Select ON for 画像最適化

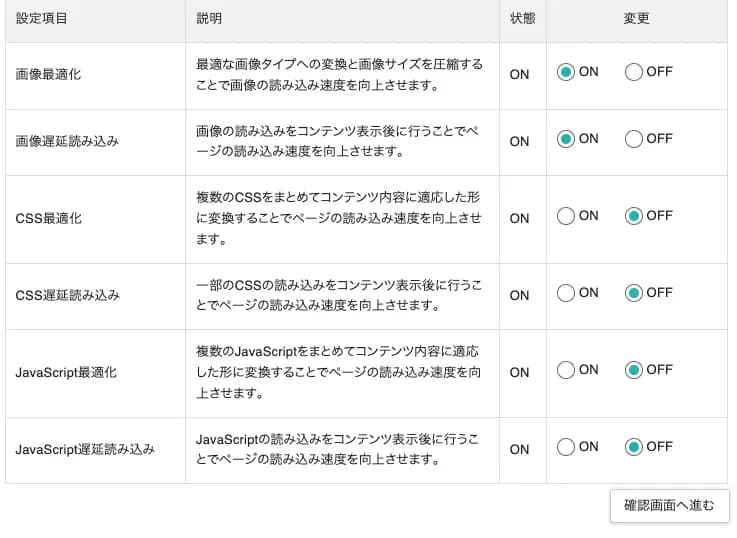click(566, 72)
